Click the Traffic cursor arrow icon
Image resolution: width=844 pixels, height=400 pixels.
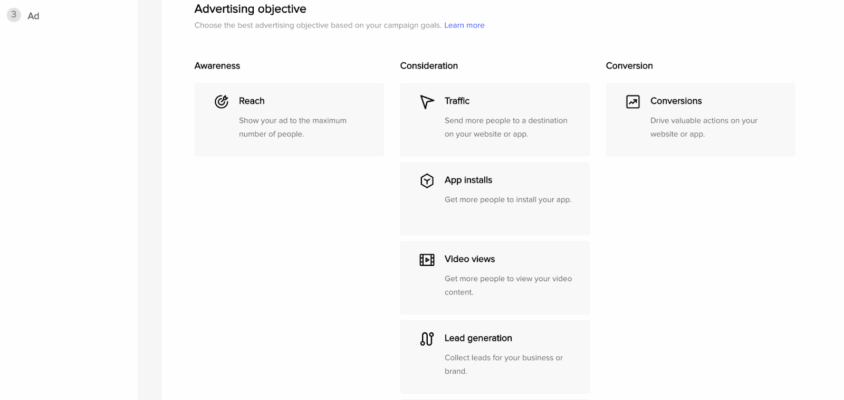tap(427, 102)
